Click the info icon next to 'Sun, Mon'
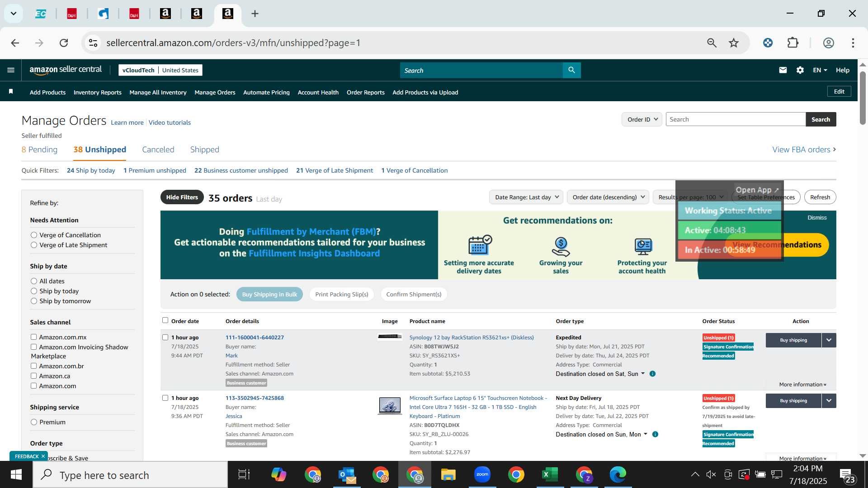The width and height of the screenshot is (868, 488). [655, 434]
